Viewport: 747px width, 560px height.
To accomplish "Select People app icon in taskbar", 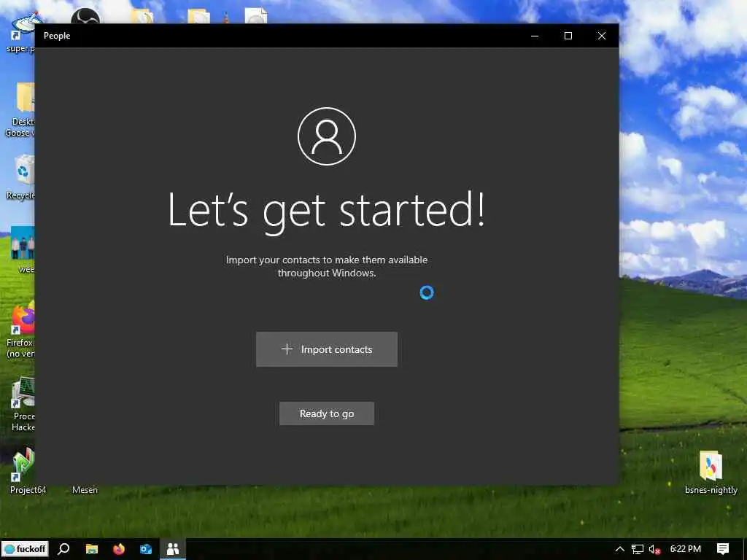I will click(173, 549).
